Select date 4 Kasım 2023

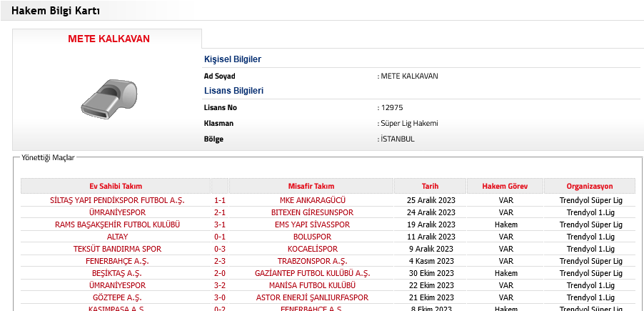coord(431,261)
